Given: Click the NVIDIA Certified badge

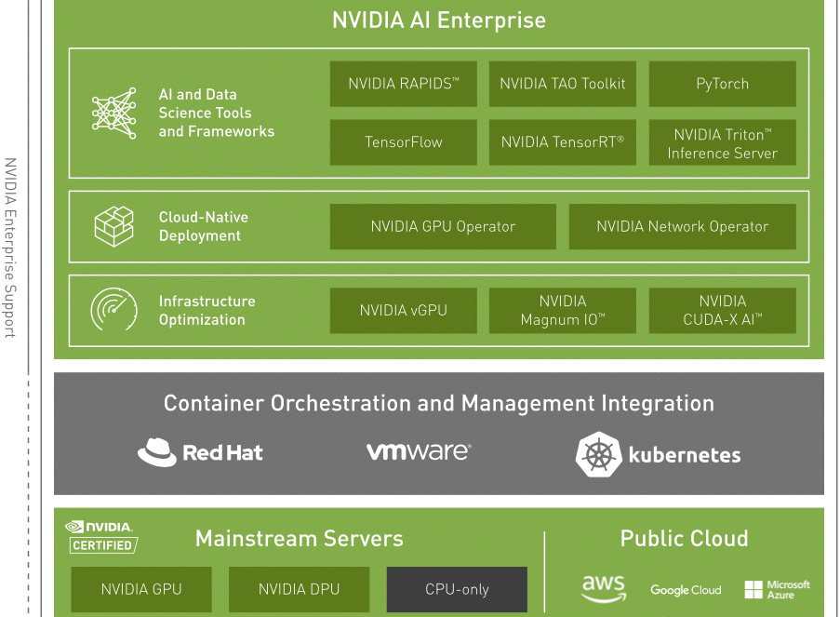Looking at the screenshot, I should click(101, 537).
